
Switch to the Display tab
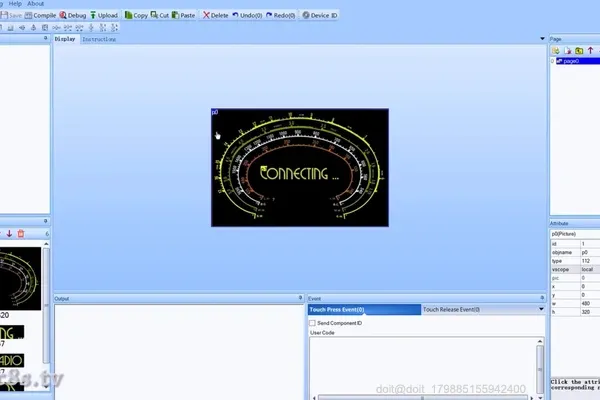coord(65,39)
